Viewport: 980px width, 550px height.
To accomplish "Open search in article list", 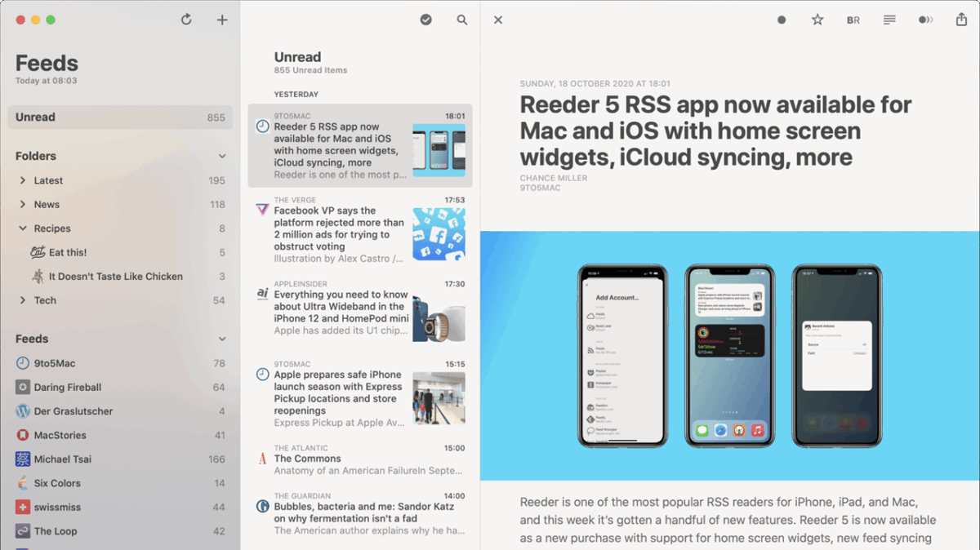I will click(462, 20).
